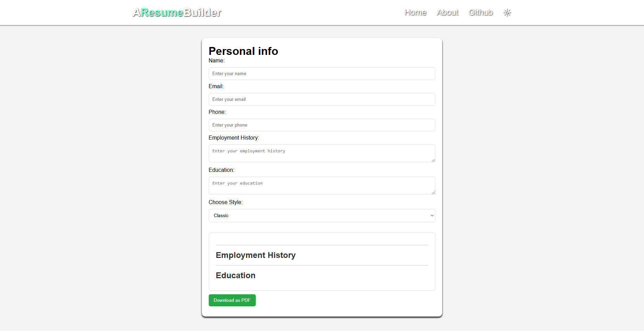Click the employment history textarea

point(322,153)
